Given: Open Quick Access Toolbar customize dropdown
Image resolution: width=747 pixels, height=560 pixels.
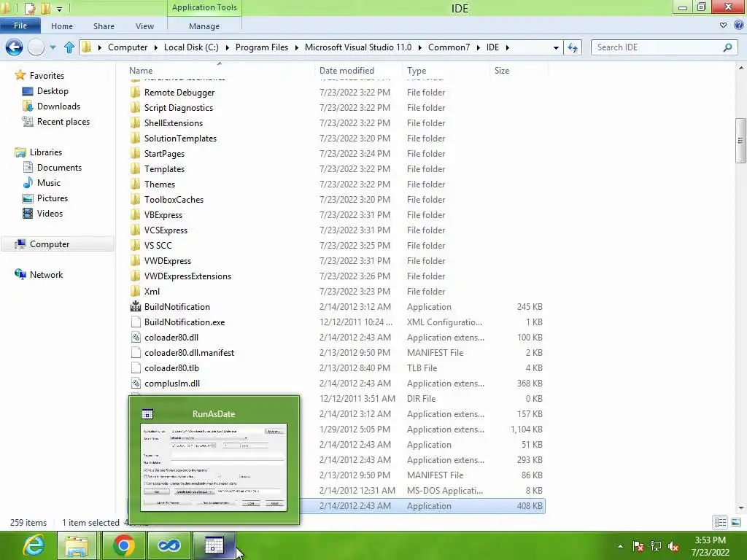Looking at the screenshot, I should 59,9.
